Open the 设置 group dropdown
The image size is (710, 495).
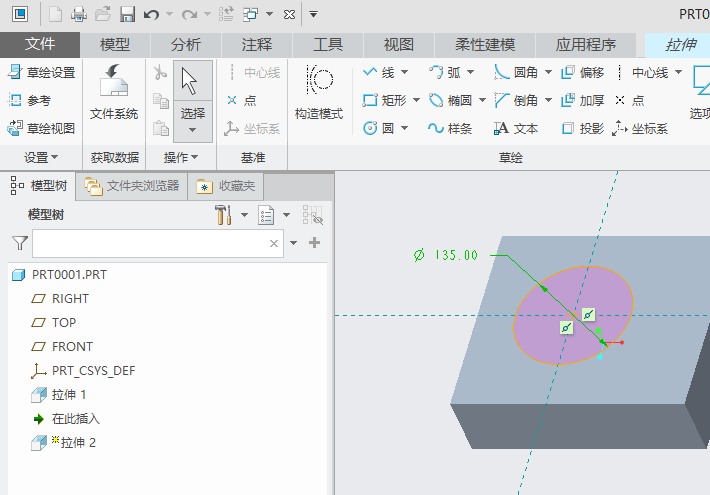click(41, 157)
